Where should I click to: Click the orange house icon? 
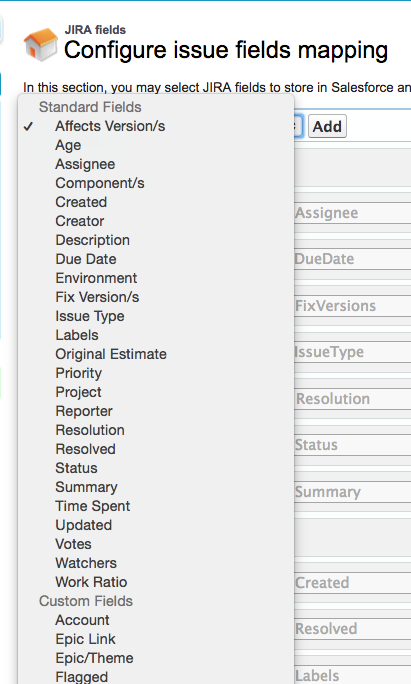[41, 44]
